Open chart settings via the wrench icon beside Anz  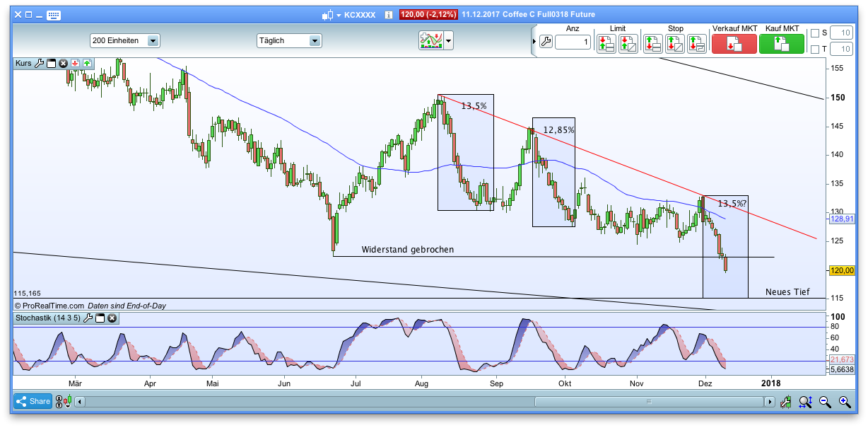[547, 42]
